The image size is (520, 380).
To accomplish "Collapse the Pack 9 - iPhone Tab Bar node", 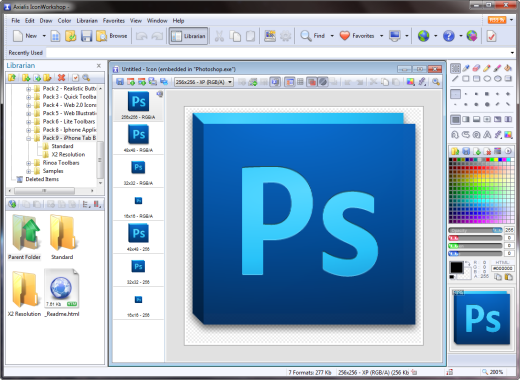I will coord(29,138).
